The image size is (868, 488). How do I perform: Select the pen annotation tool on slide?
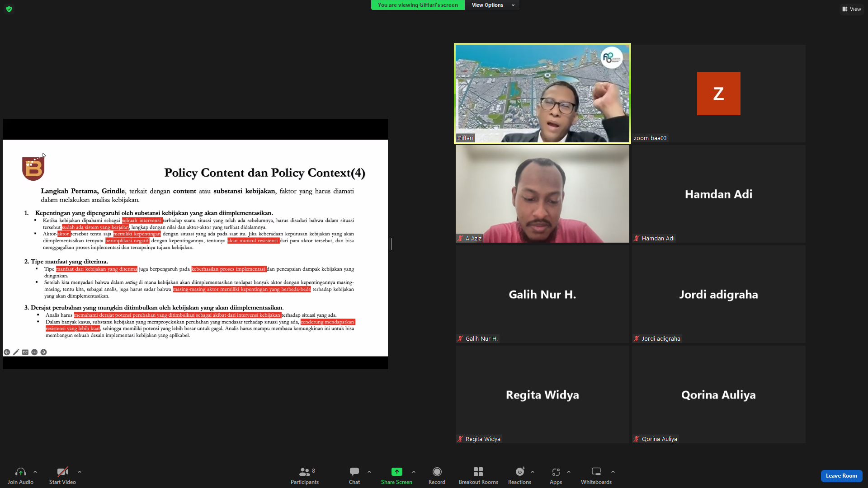(x=16, y=352)
